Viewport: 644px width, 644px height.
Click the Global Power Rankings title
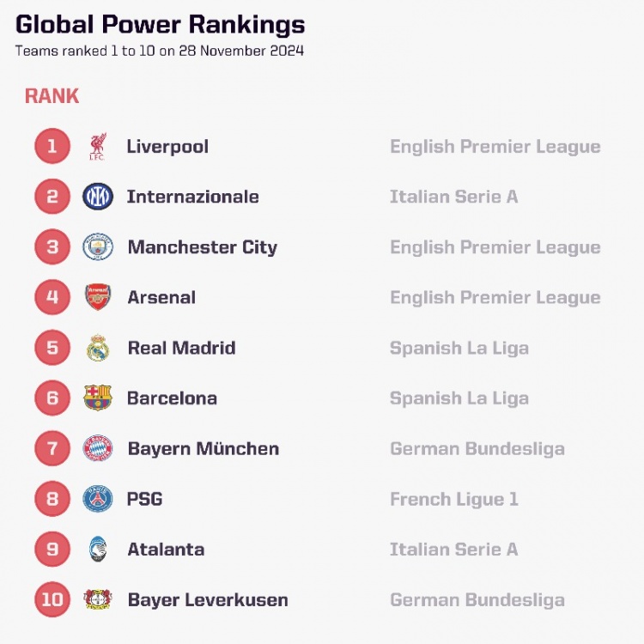coord(161,24)
